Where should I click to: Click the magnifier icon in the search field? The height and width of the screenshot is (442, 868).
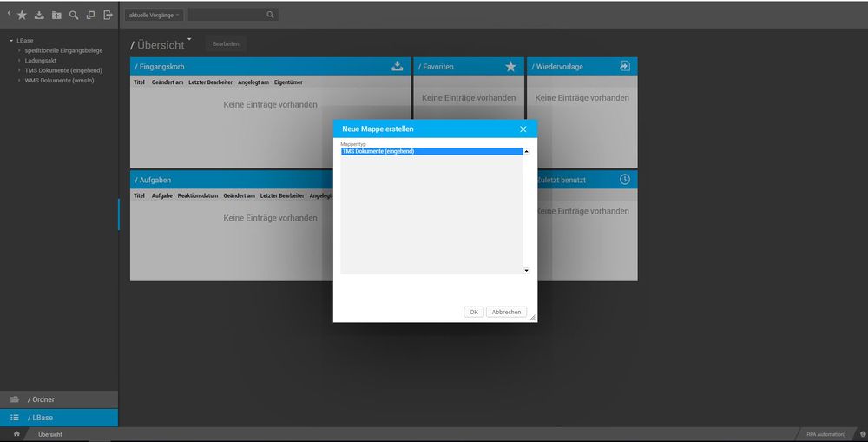[270, 15]
